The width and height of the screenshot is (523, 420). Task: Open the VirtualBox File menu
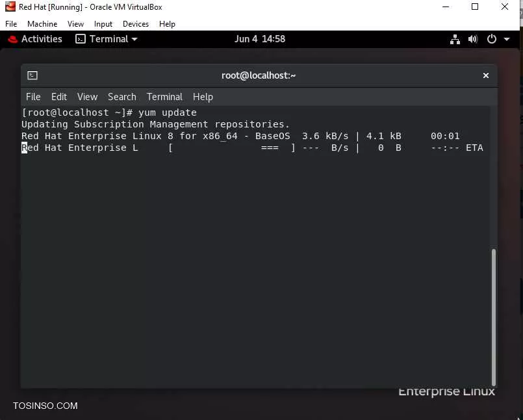coord(11,24)
